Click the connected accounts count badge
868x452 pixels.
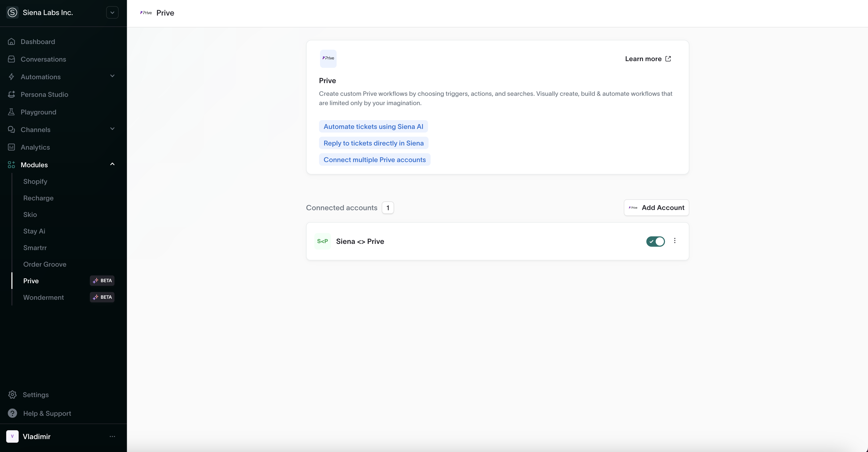coord(388,208)
